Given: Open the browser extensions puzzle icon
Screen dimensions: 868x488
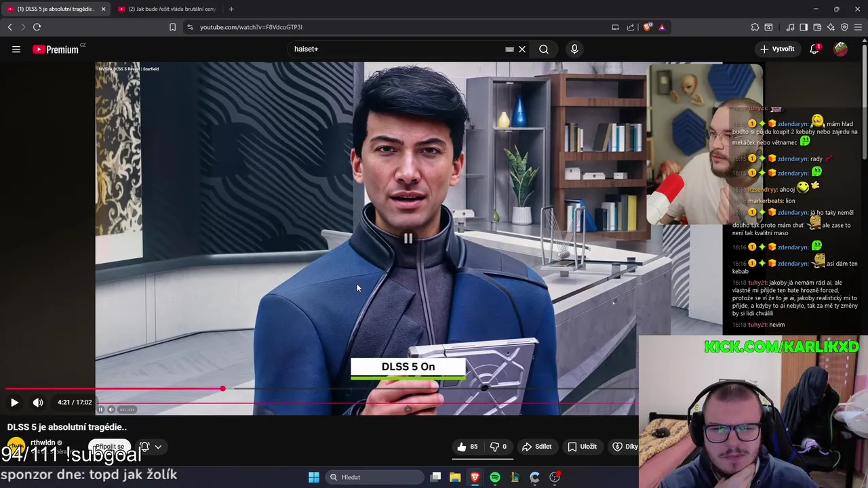Looking at the screenshot, I should 755,27.
